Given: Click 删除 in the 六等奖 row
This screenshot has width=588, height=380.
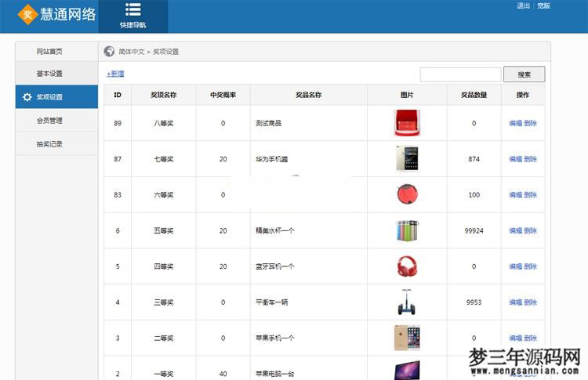Looking at the screenshot, I should [530, 194].
